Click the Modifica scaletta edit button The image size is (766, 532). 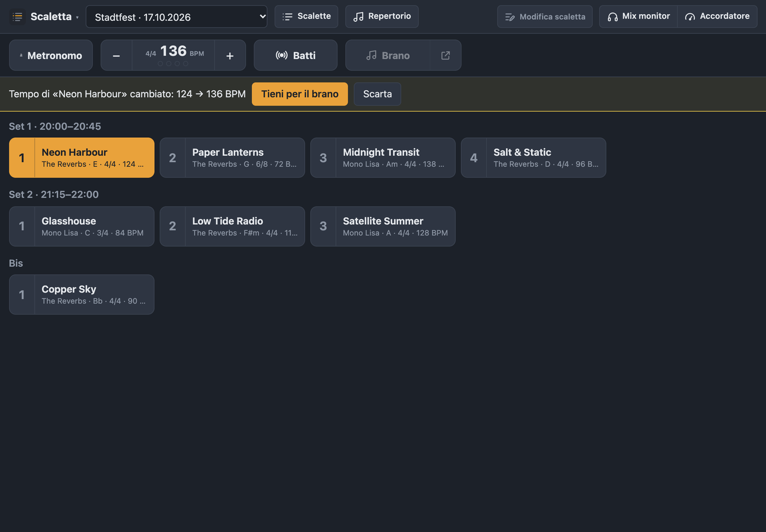[545, 16]
